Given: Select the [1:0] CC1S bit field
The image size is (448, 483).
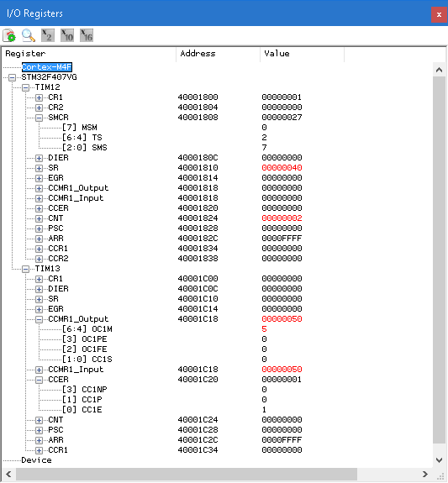Looking at the screenshot, I should pos(87,360).
